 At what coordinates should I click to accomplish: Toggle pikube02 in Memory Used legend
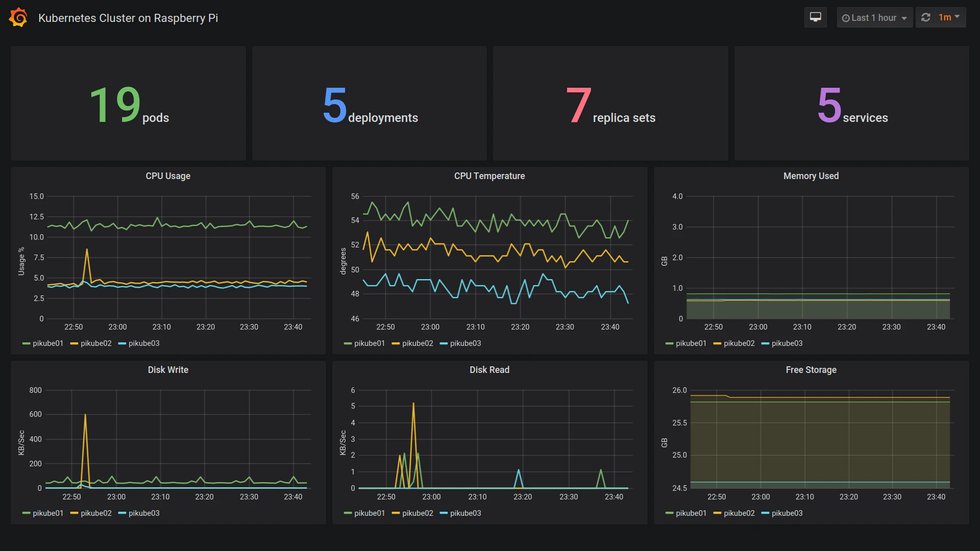[x=734, y=343]
